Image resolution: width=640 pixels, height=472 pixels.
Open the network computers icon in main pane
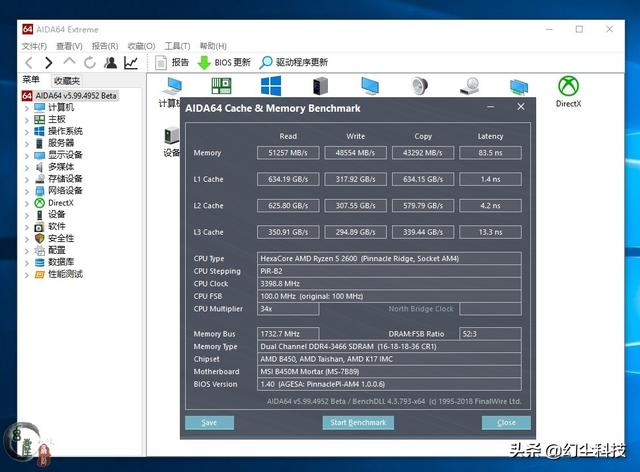click(519, 86)
